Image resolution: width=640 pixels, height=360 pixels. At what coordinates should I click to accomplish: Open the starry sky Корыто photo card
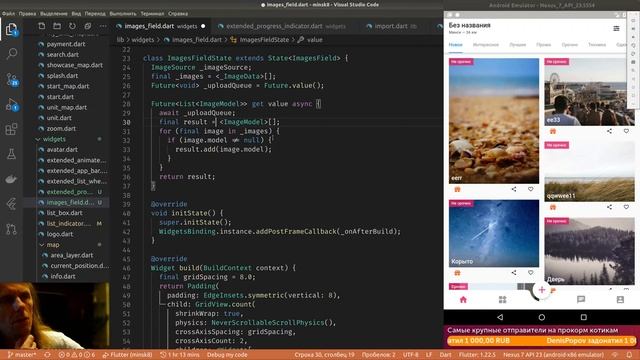[x=494, y=233]
